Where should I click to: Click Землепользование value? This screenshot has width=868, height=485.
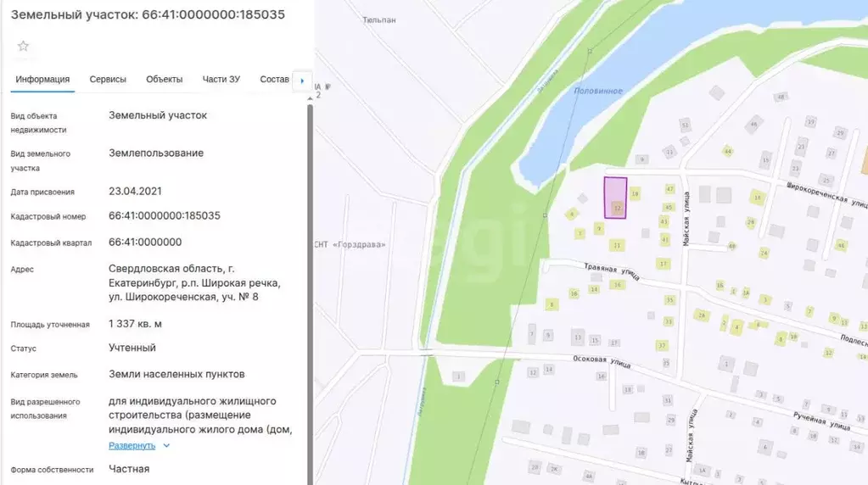click(156, 153)
